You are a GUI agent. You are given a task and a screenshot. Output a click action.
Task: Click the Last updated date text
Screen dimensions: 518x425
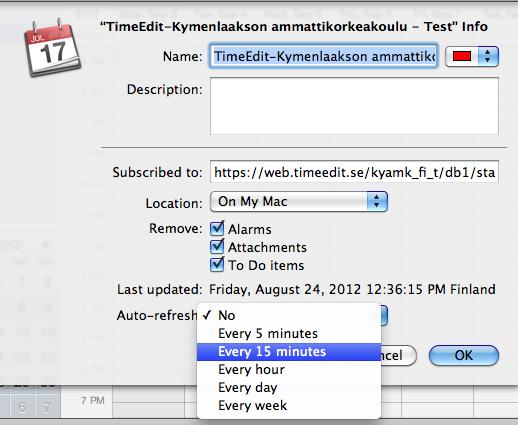(x=352, y=289)
